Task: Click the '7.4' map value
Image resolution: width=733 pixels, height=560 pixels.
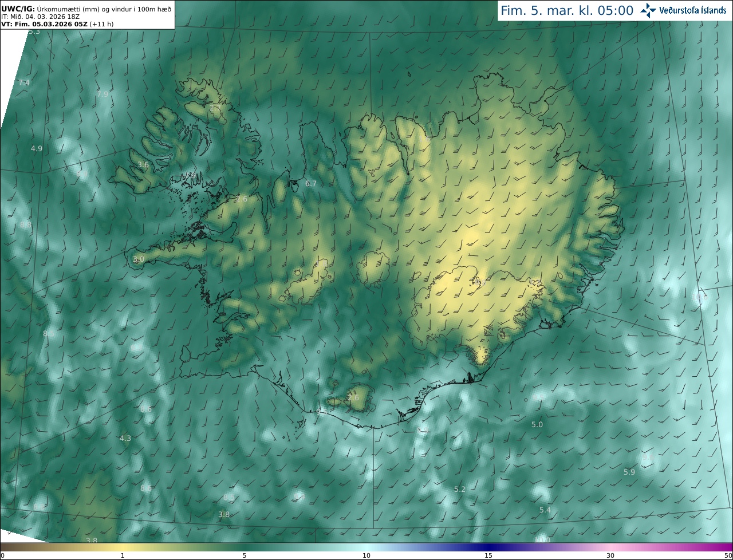Action: tap(24, 83)
